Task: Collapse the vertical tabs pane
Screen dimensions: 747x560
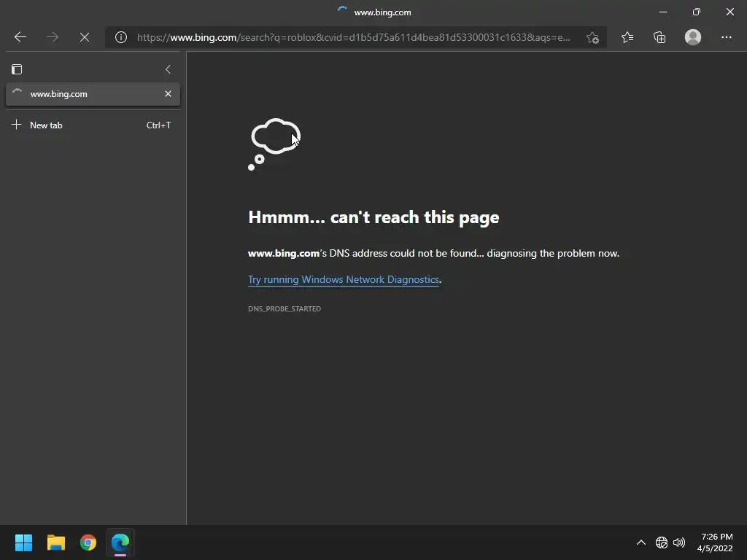Action: (168, 69)
